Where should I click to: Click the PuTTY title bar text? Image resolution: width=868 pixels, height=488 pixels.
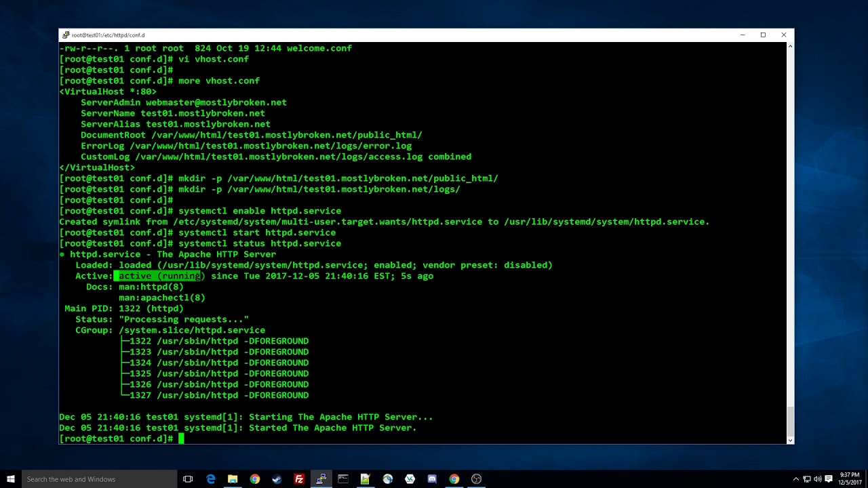click(108, 35)
